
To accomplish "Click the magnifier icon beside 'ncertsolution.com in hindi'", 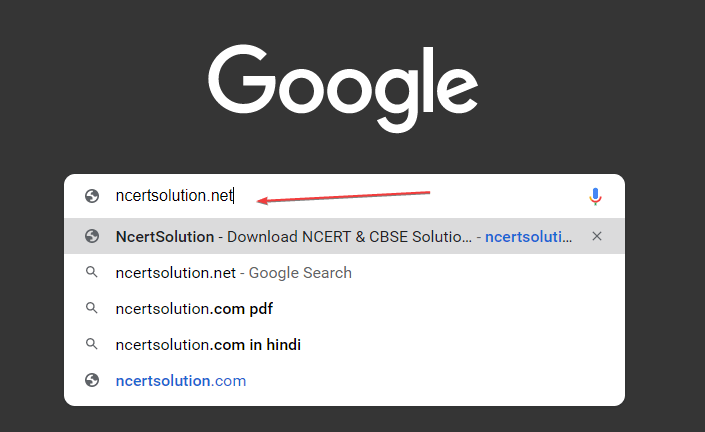I will click(x=92, y=344).
